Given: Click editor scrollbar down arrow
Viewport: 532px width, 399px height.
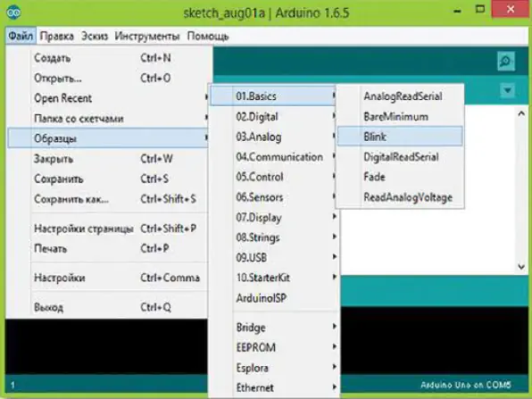Looking at the screenshot, I should tap(521, 267).
